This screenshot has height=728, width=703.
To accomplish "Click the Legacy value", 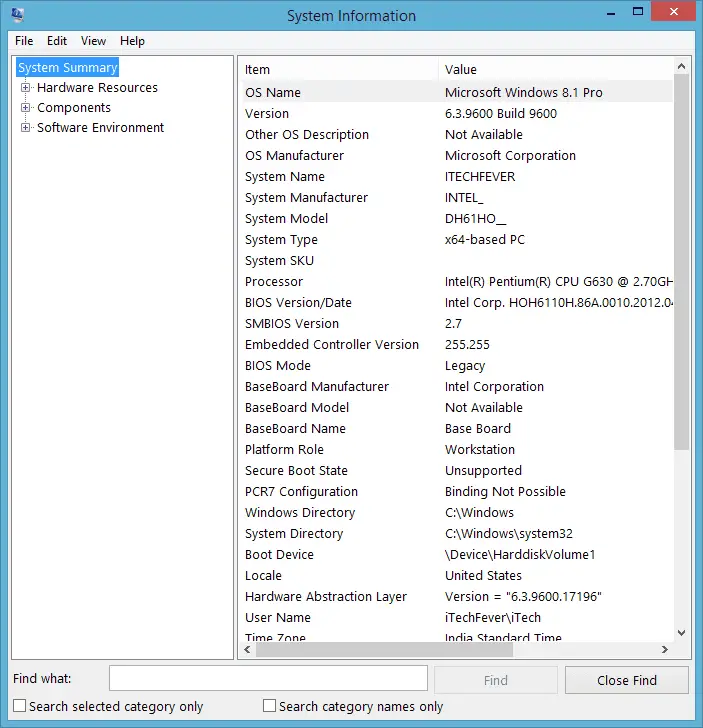I will point(465,366).
